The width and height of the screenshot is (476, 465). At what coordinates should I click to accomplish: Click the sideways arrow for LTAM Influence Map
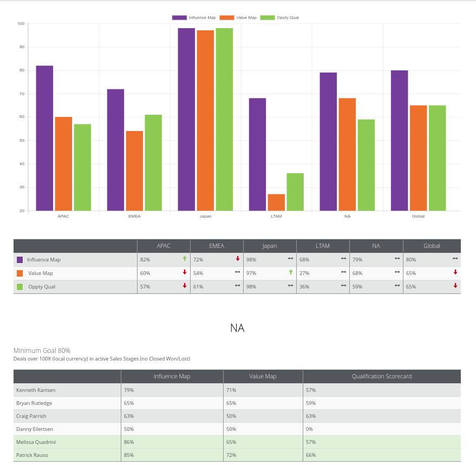[343, 259]
